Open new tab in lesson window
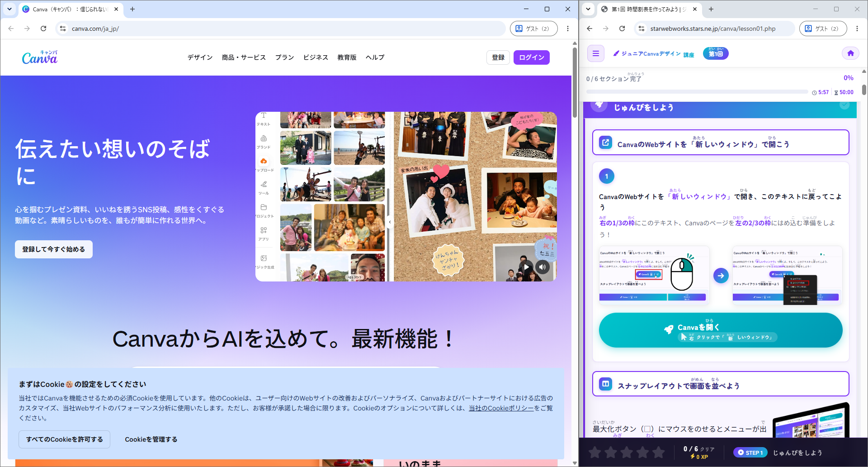Screen dimensions: 868x467 pyautogui.click(x=711, y=9)
